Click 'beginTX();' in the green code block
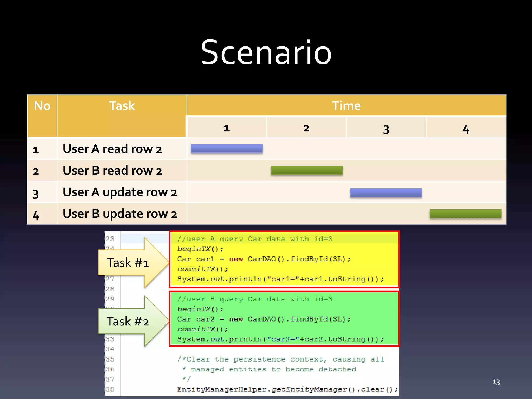The height and width of the screenshot is (399, 532). [200, 309]
